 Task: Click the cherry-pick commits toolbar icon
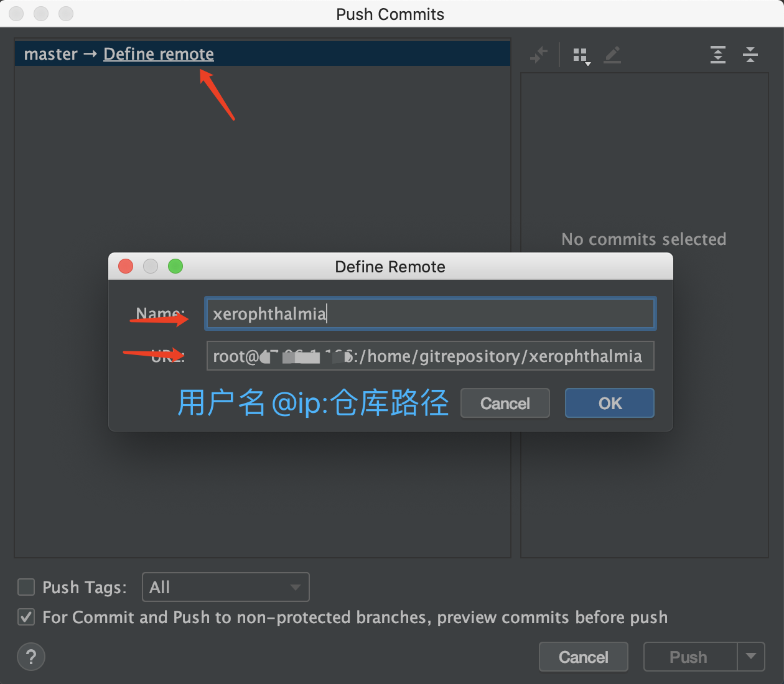pyautogui.click(x=539, y=55)
